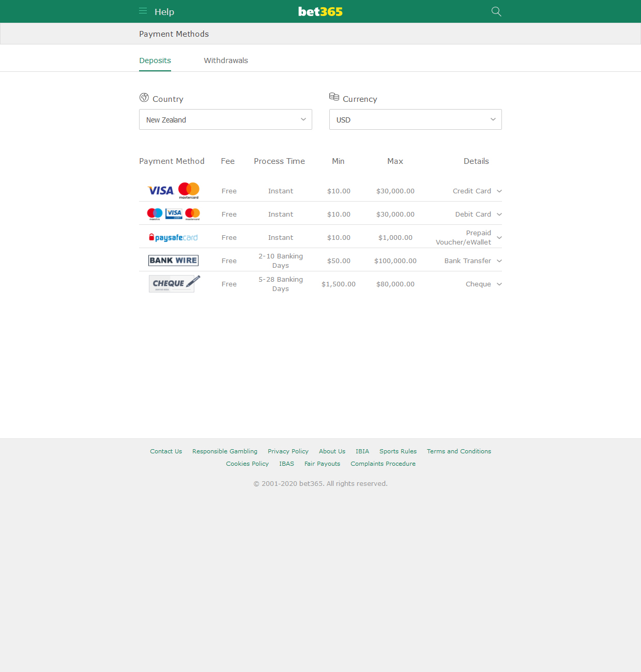641x672 pixels.
Task: Open Terms and Conditions link
Action: [x=459, y=451]
